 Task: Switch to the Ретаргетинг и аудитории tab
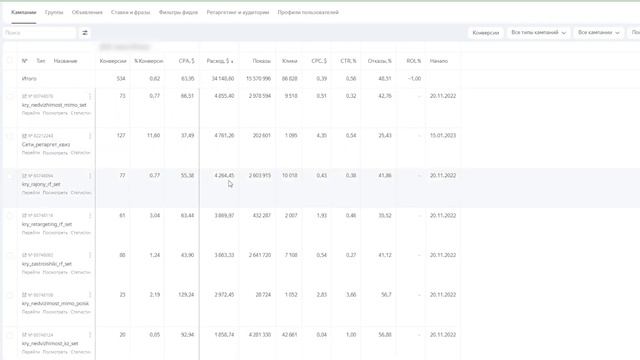pyautogui.click(x=238, y=13)
